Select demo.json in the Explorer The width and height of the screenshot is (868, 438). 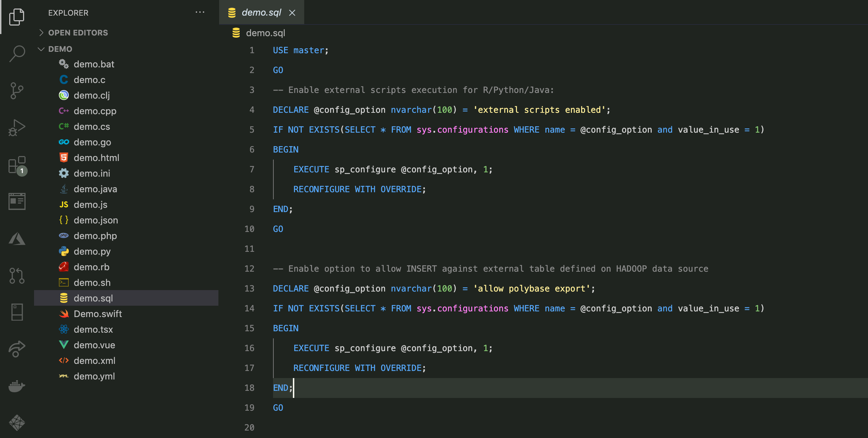96,220
